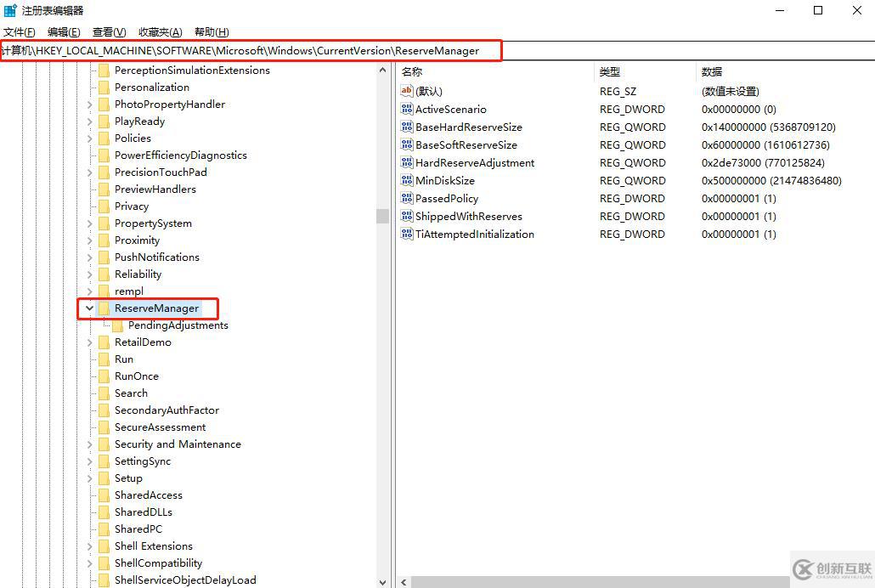Open the 帮助(H) menu
The image size is (875, 588).
[x=212, y=32]
